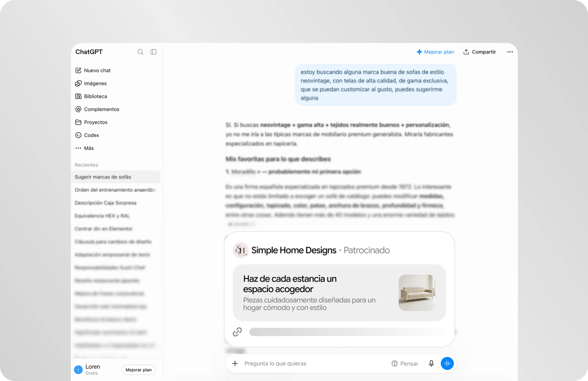The height and width of the screenshot is (381, 588).
Task: Start voice mode with the blue waveform button
Action: point(447,363)
